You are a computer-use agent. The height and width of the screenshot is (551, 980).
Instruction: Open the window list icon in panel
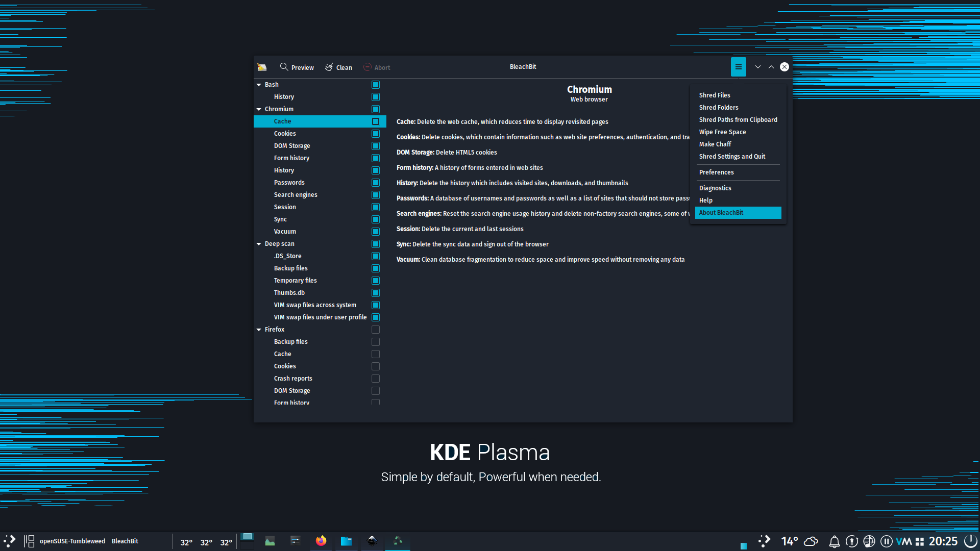pyautogui.click(x=29, y=541)
